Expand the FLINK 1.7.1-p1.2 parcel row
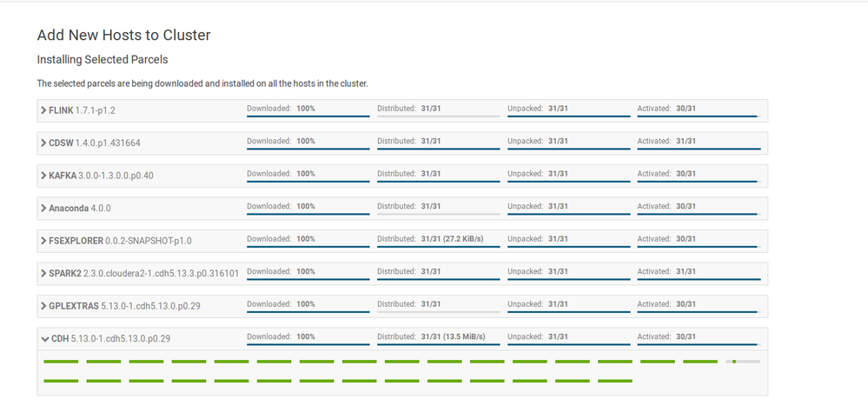 43,110
